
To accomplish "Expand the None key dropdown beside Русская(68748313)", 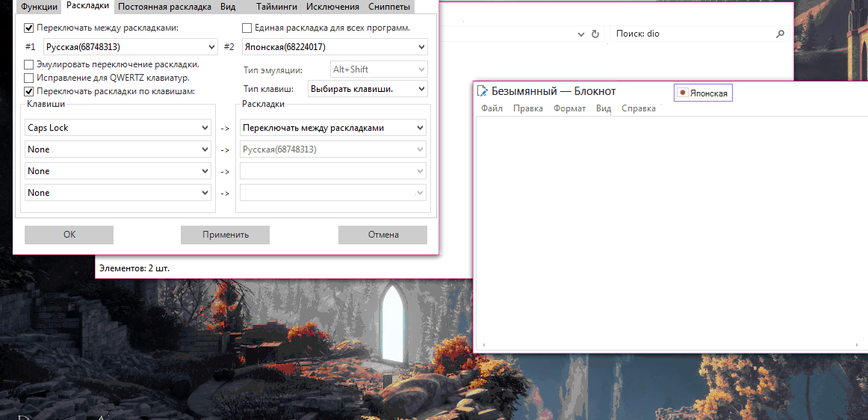I will [x=118, y=149].
